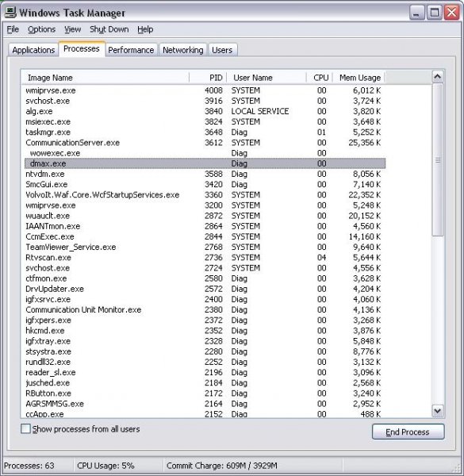The image size is (464, 476).
Task: Sort by PID column header
Action: click(208, 78)
